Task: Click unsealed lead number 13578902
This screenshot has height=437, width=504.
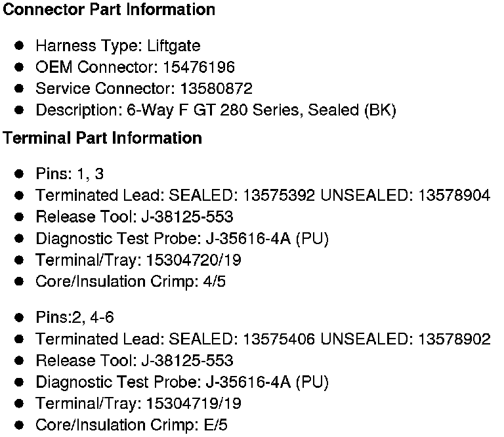Action: coord(454,339)
